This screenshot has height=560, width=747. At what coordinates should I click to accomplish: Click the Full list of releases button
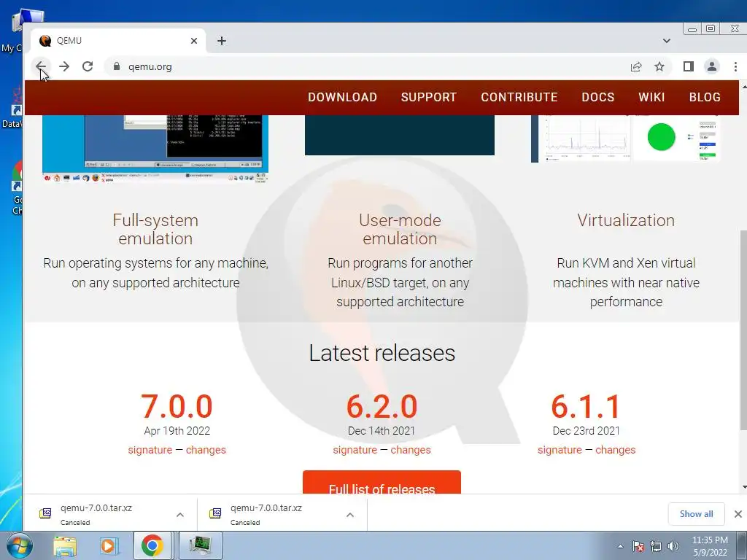pyautogui.click(x=382, y=483)
